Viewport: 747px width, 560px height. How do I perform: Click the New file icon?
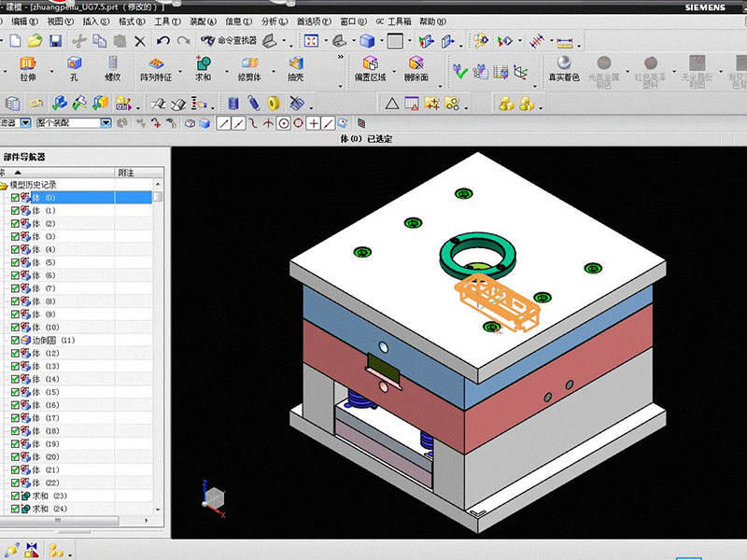pos(15,41)
